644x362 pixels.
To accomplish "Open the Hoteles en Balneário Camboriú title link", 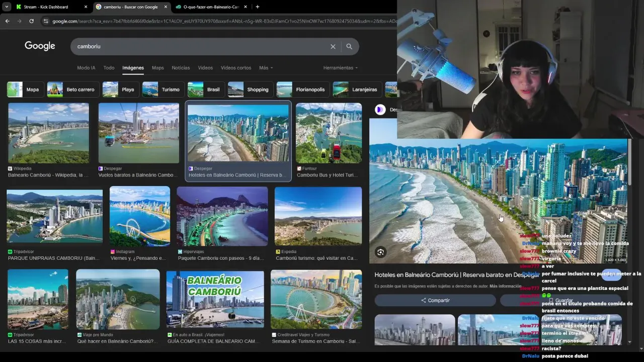I will (457, 275).
